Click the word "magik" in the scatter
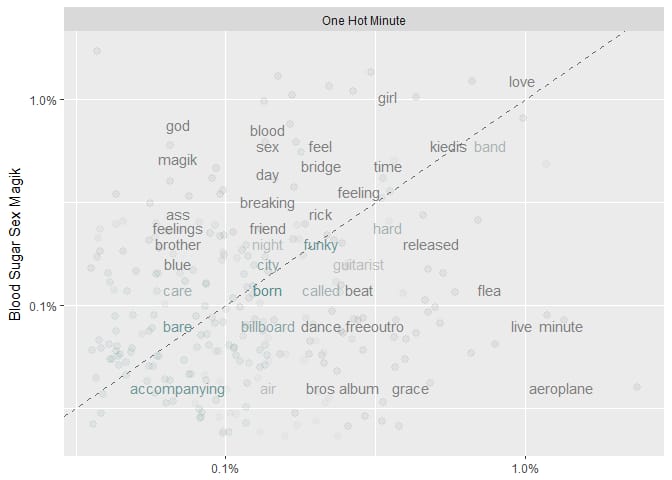Screen dimensions: 672x480 point(177,160)
